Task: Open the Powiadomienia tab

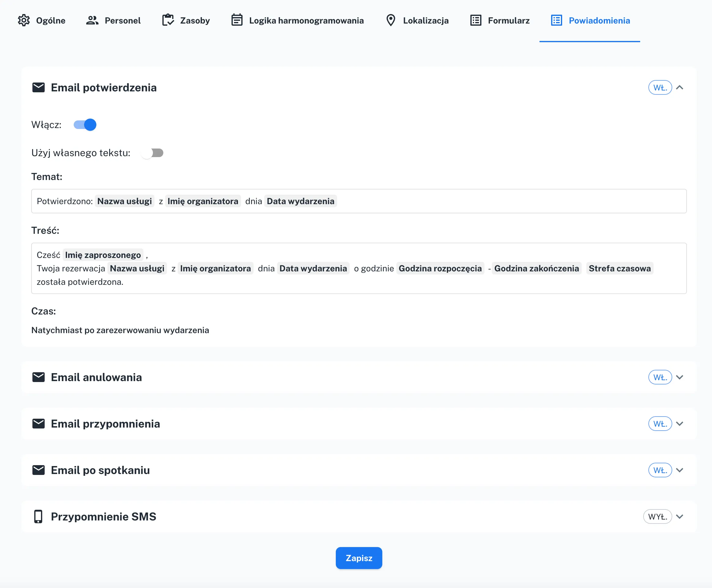Action: click(599, 20)
